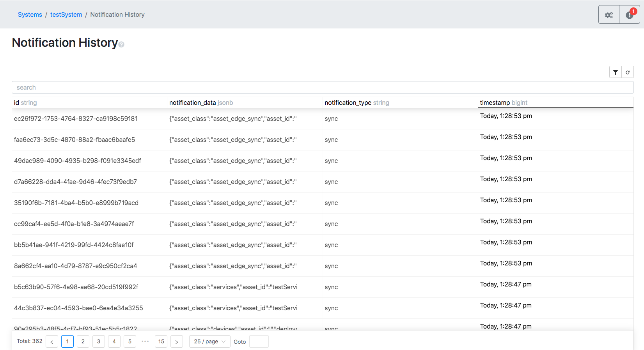
Task: Select row with id ec26f972-1753-4764-8327-ca9198c59181
Action: pyautogui.click(x=76, y=118)
